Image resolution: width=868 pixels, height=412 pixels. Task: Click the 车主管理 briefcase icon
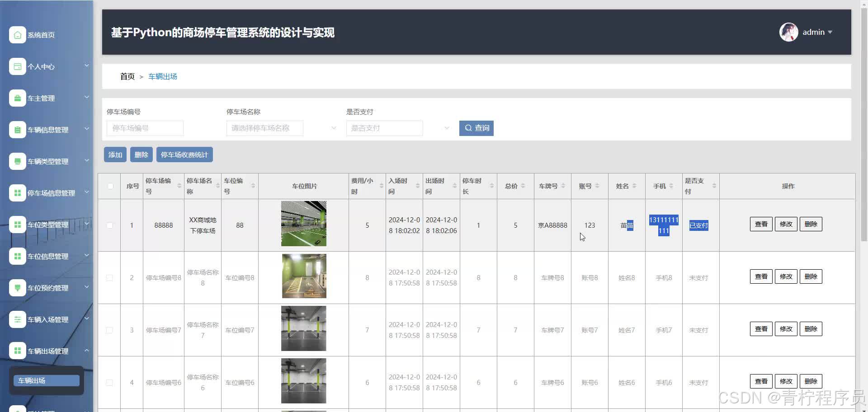point(17,98)
